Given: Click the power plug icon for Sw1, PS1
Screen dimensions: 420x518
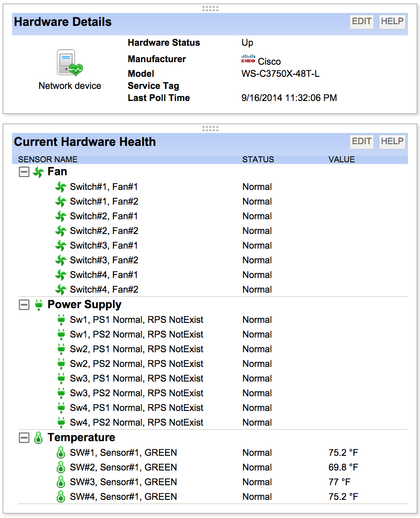Looking at the screenshot, I should coord(61,319).
